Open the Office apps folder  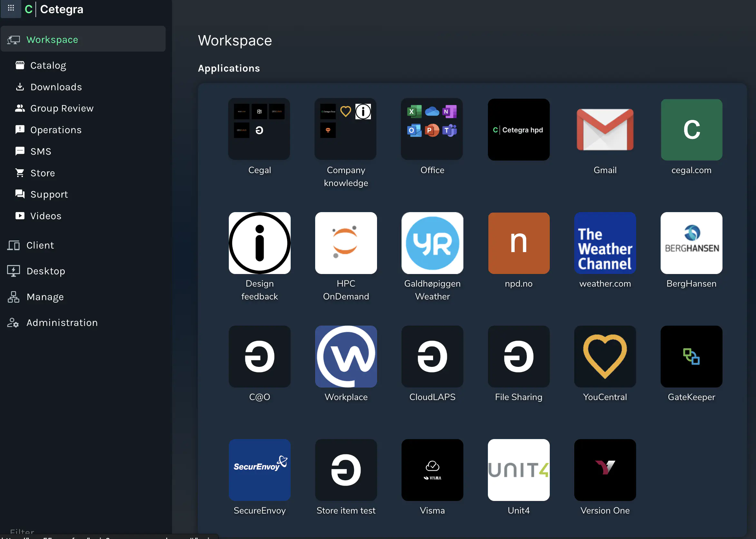(x=432, y=129)
